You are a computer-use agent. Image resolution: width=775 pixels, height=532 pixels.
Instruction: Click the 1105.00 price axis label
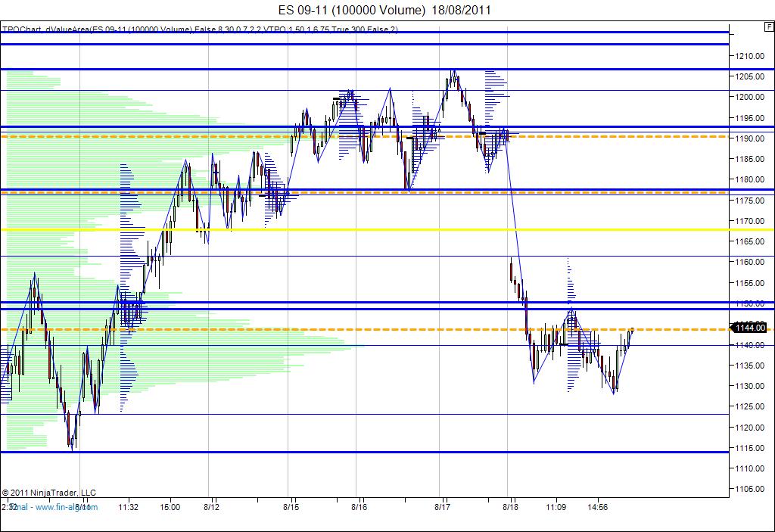pos(749,489)
